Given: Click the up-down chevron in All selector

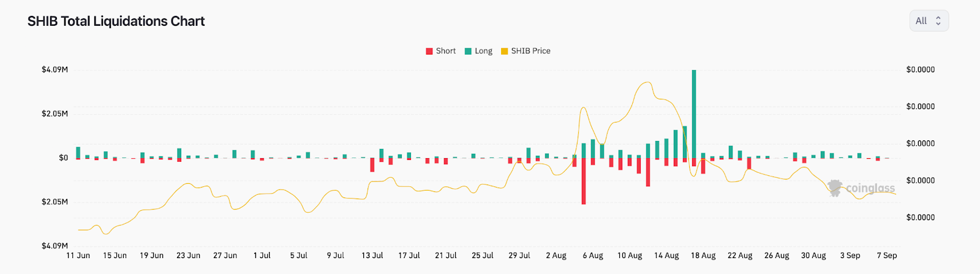Looking at the screenshot, I should (x=938, y=21).
